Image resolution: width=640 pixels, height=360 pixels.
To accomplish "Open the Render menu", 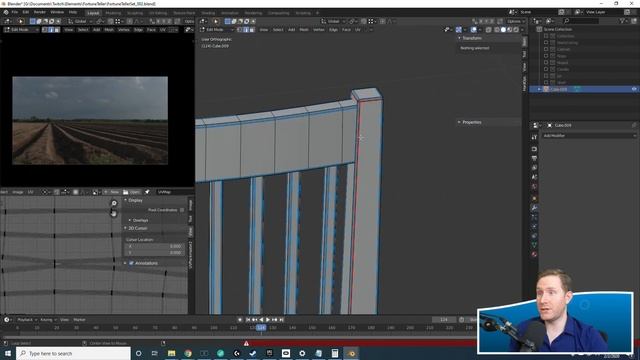I will [40, 12].
